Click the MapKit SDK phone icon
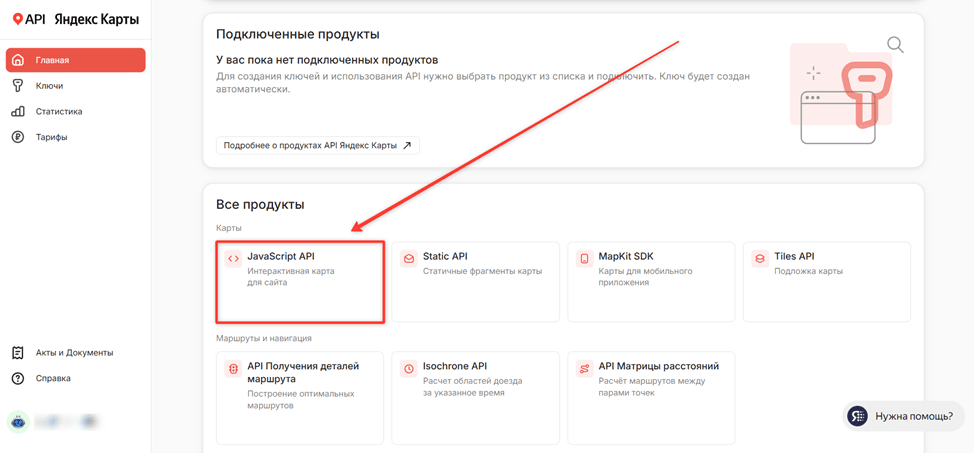 click(x=585, y=259)
